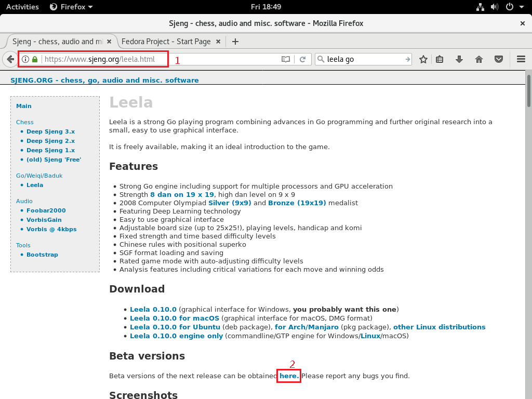Screen dimensions: 532x399
Task: Toggle Reader View icon in address bar
Action: coord(286,59)
